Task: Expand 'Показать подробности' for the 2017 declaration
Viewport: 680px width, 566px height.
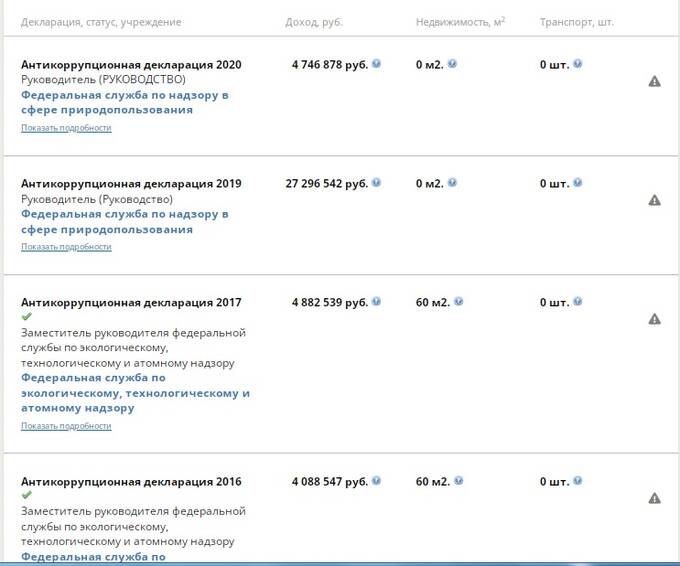Action: click(66, 426)
